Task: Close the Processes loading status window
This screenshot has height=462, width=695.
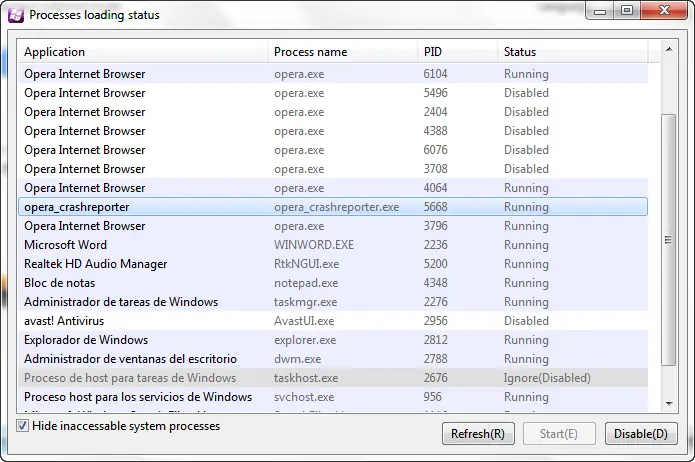Action: pos(664,10)
